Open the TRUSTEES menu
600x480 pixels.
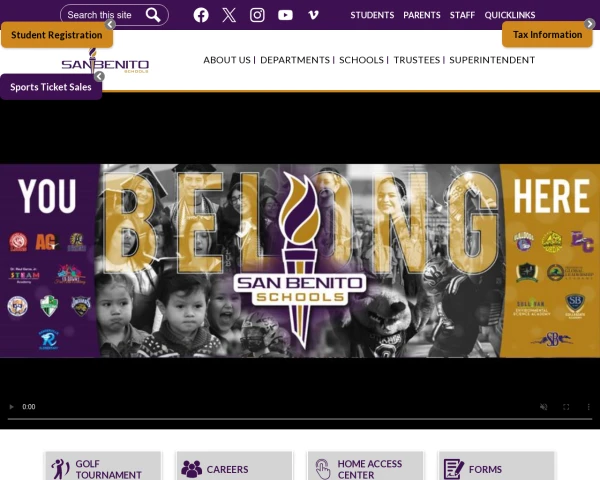[x=417, y=60]
